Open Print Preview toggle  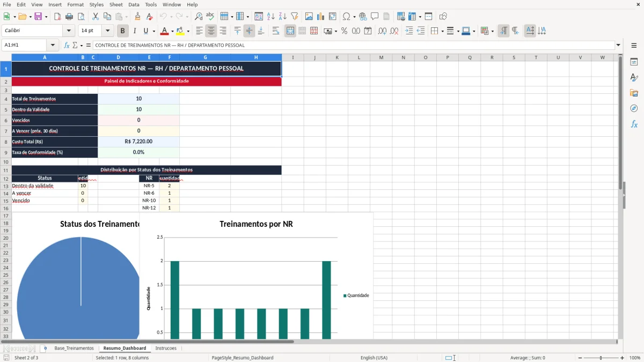(x=80, y=17)
